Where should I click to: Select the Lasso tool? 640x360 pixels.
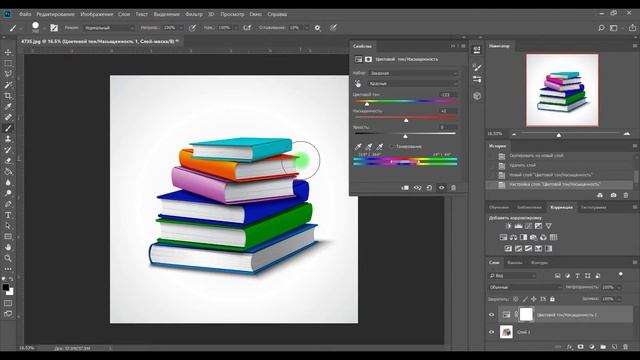pos(8,74)
